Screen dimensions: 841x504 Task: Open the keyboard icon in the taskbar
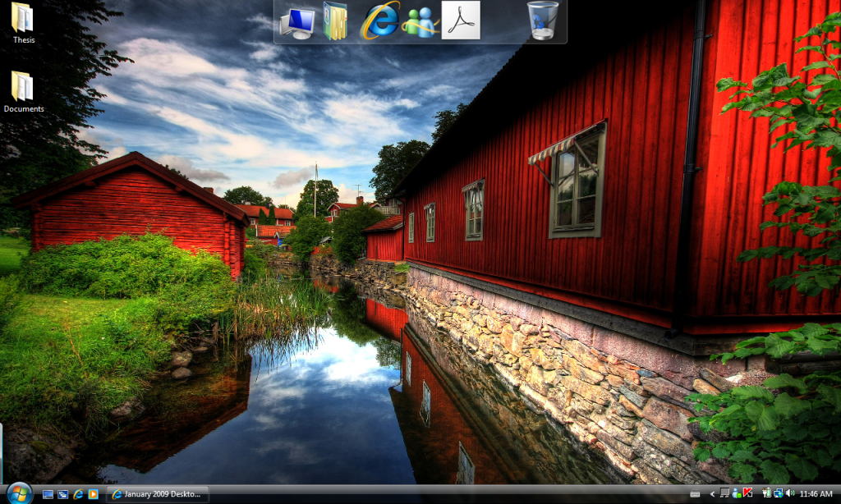[695, 494]
